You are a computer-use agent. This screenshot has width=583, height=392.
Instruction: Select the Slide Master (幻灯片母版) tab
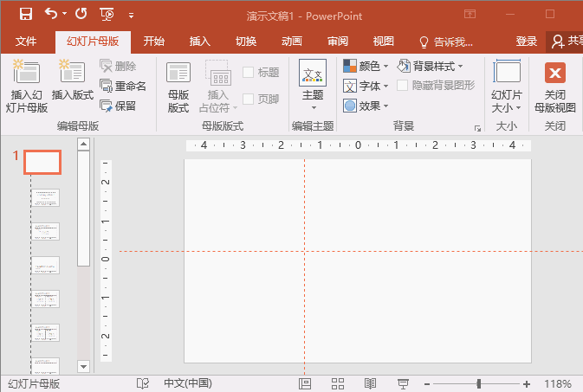[x=93, y=42]
